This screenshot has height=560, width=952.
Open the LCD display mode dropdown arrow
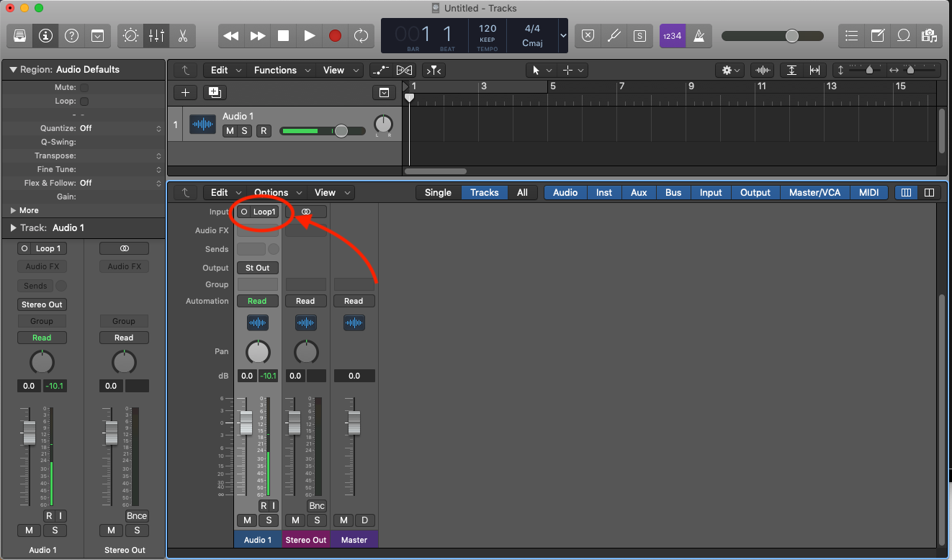point(563,35)
